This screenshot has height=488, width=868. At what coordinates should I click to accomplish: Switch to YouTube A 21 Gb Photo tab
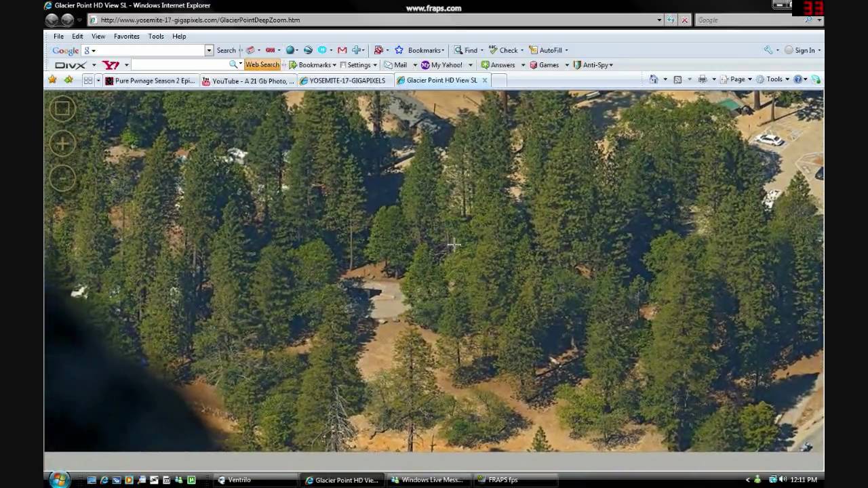[248, 81]
